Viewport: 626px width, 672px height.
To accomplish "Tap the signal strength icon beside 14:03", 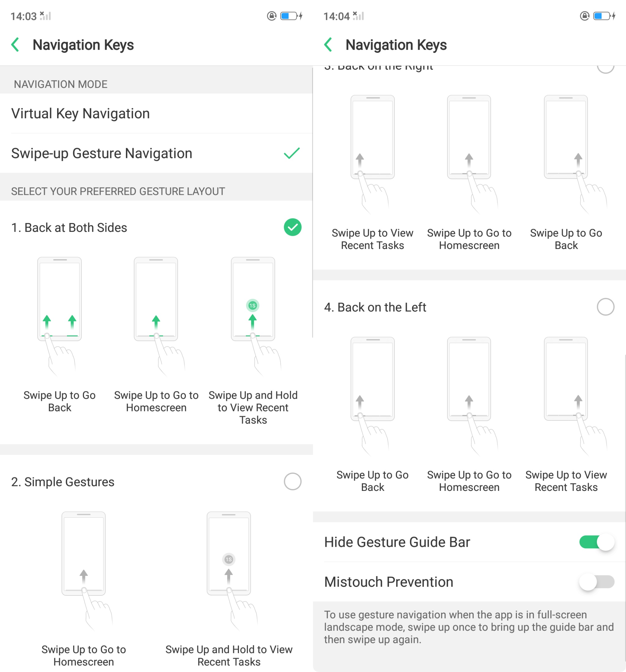I will coord(45,16).
